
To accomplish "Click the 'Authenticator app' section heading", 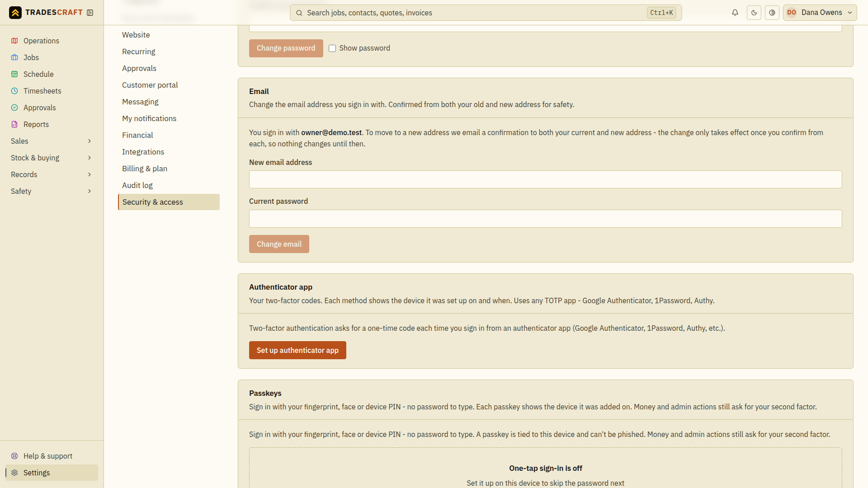I will [281, 287].
